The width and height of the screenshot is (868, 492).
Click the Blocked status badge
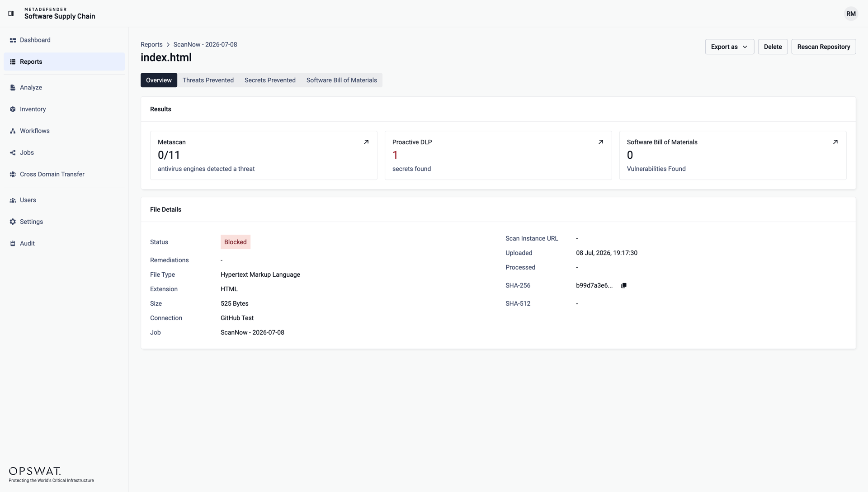pos(236,242)
